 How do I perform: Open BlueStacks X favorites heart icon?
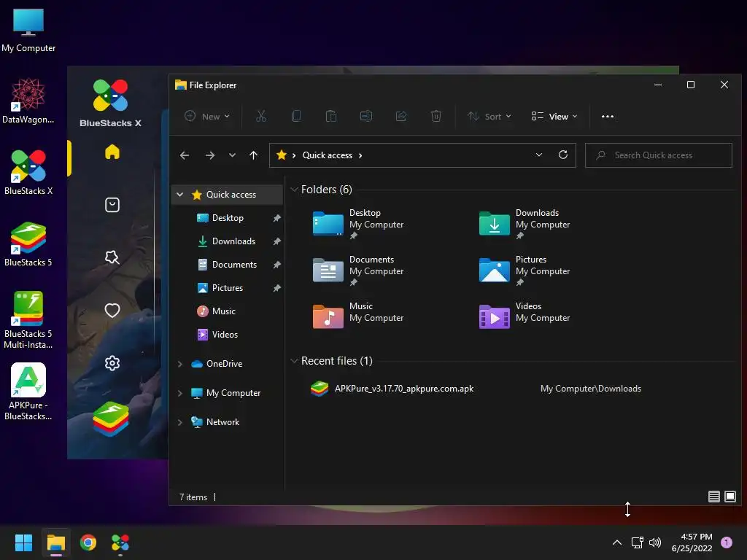click(x=112, y=311)
